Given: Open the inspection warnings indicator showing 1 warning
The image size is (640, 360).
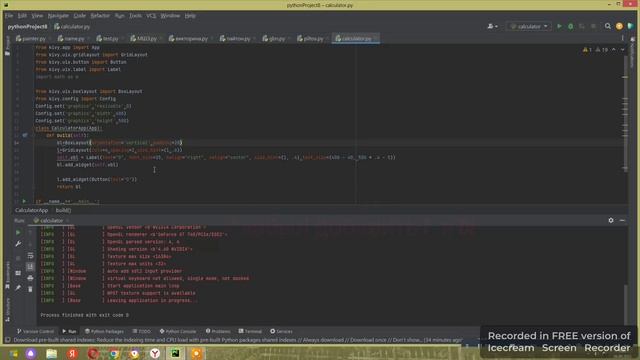Looking at the screenshot, I should point(587,50).
